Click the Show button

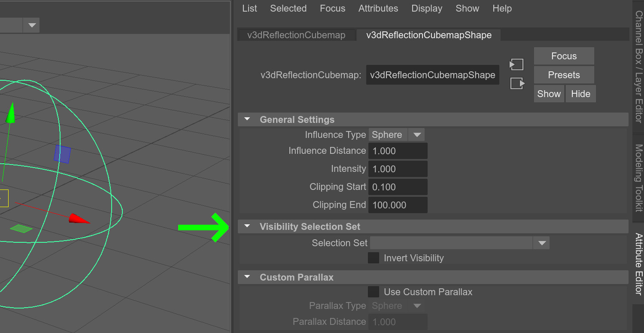coord(549,94)
